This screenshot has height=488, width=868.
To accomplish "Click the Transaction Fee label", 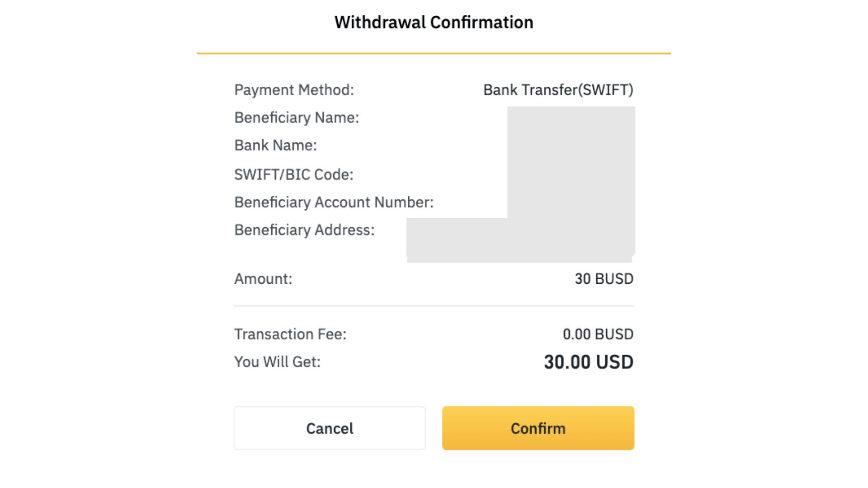I will tap(290, 334).
